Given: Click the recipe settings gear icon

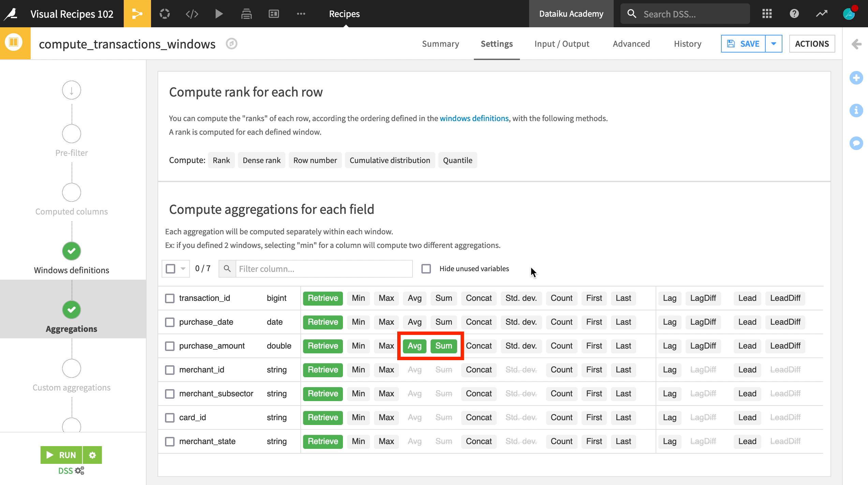Looking at the screenshot, I should tap(92, 455).
